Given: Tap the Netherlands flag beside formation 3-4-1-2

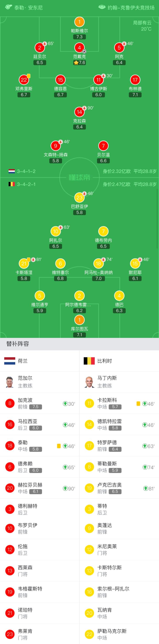Looking at the screenshot, I should pyautogui.click(x=12, y=171).
